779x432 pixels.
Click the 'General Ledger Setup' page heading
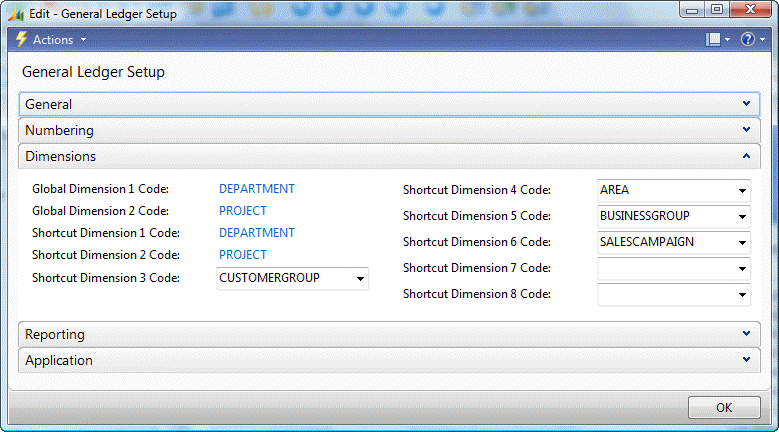[x=93, y=72]
